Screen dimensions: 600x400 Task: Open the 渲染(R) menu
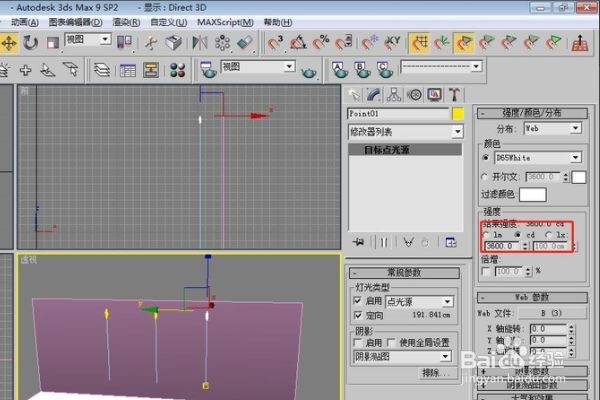126,23
